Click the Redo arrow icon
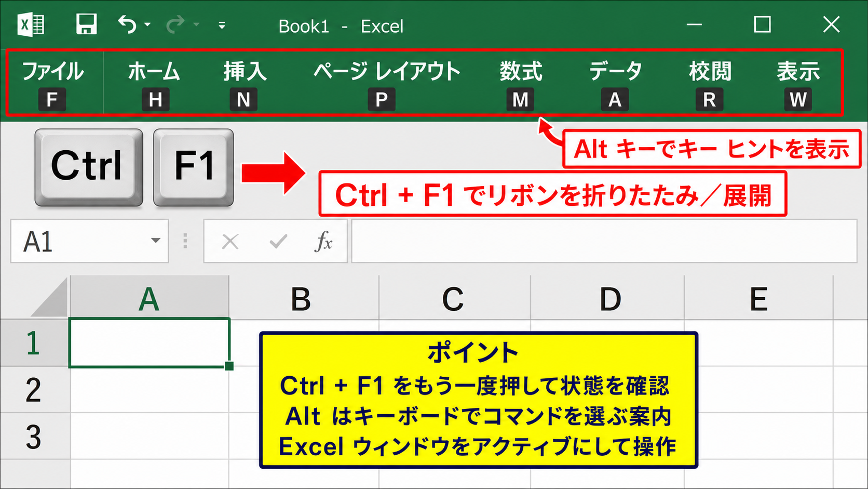Image resolution: width=868 pixels, height=489 pixels. [x=175, y=24]
